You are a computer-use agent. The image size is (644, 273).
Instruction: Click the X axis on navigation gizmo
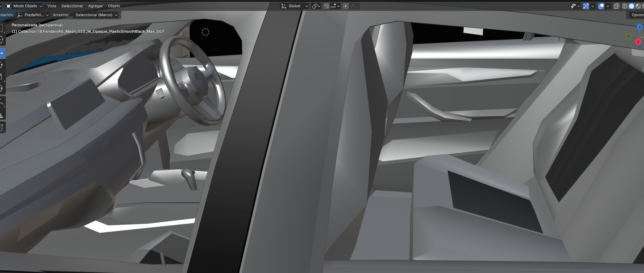(x=638, y=42)
